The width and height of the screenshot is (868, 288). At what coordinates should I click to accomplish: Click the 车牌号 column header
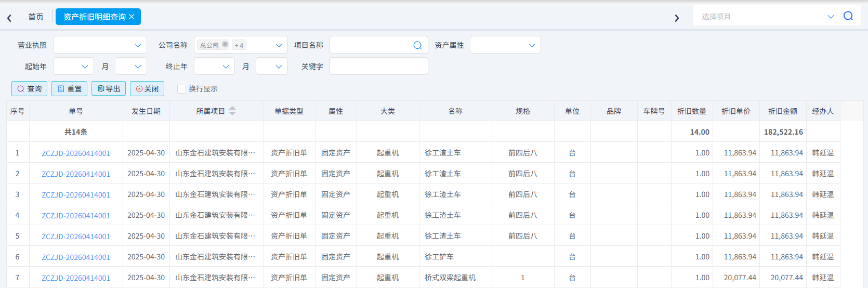coord(654,111)
